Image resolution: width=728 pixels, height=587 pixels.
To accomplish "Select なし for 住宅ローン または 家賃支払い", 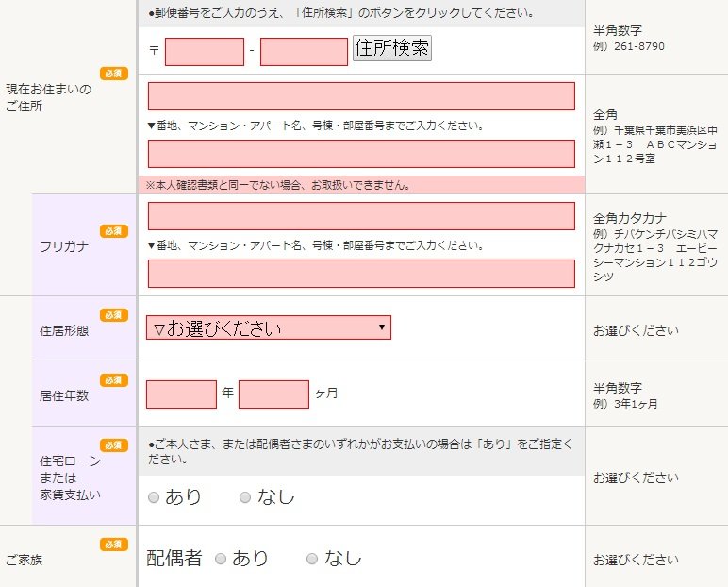I will [245, 497].
